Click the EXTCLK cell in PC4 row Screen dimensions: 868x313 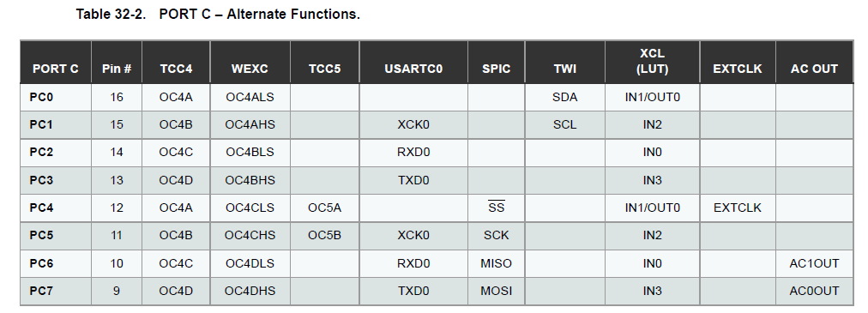click(x=738, y=208)
